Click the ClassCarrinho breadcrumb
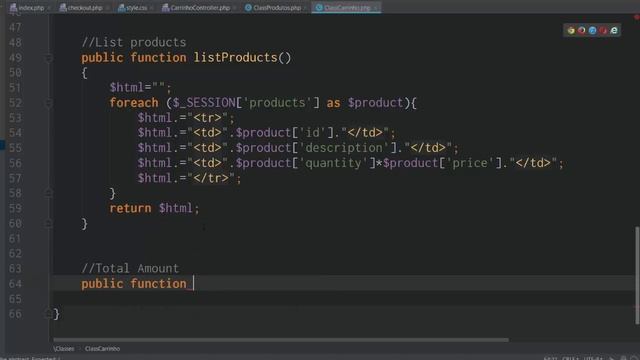 pos(102,349)
